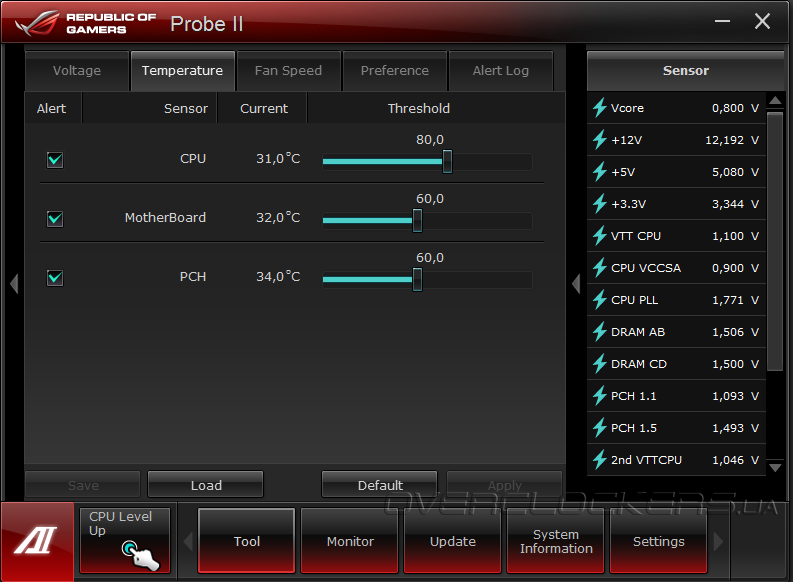This screenshot has width=793, height=582.
Task: Open the Settings menu
Action: click(x=658, y=541)
